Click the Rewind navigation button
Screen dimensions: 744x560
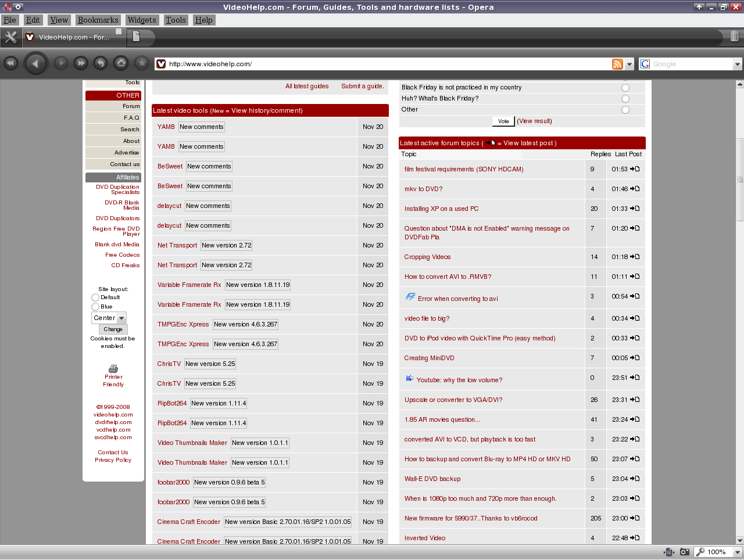(x=11, y=63)
